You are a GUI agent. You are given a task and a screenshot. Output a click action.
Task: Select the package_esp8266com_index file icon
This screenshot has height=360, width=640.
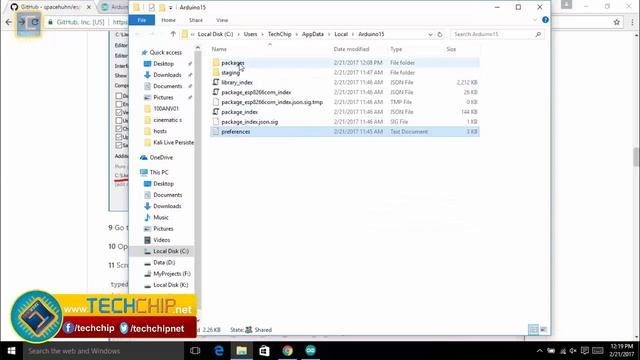pyautogui.click(x=216, y=92)
